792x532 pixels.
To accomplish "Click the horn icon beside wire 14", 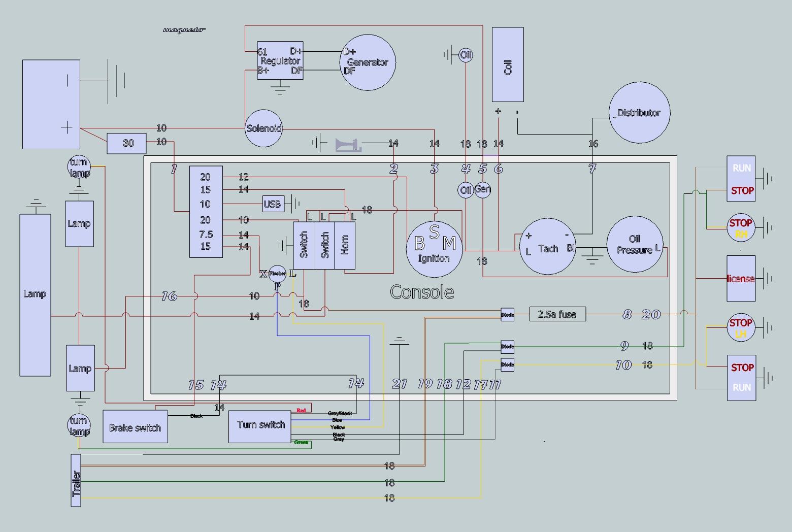I will point(348,145).
